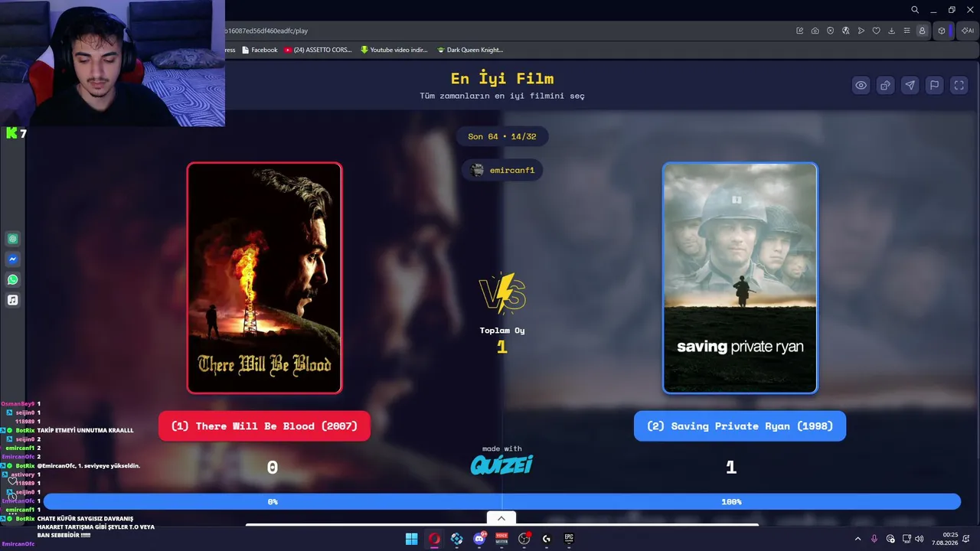Open the ASSETTO CORS... YouTube bookmark
Viewport: 980px width, 551px height.
point(318,50)
